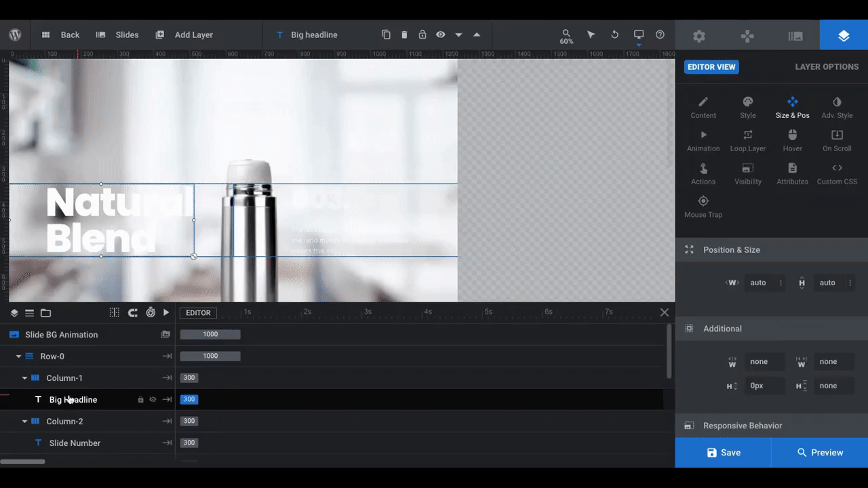Click the min-width none field

point(765,361)
